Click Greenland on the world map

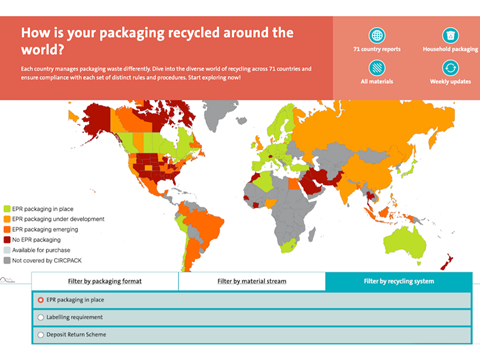point(218,112)
